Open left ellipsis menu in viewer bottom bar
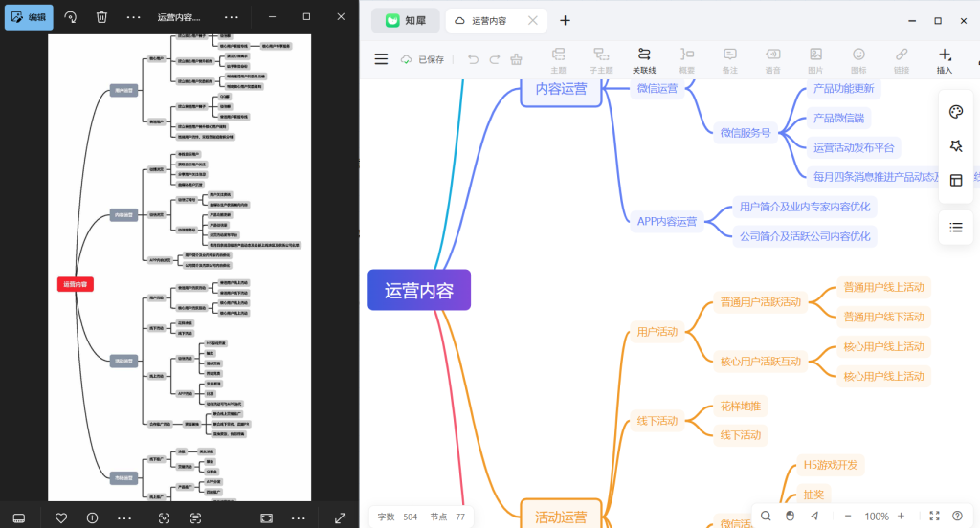 pos(124,518)
